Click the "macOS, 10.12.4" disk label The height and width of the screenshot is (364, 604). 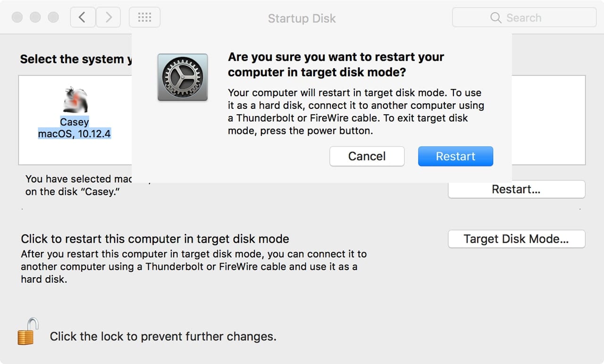pyautogui.click(x=75, y=134)
